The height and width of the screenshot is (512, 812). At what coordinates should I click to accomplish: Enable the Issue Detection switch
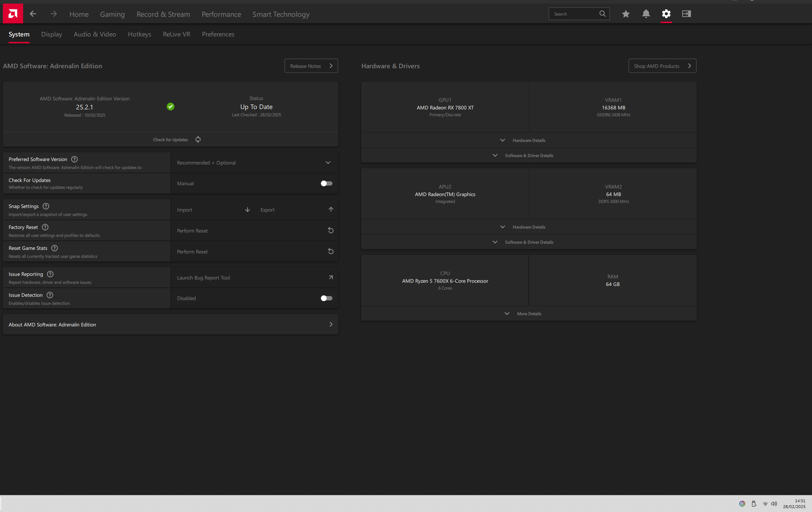pos(326,298)
